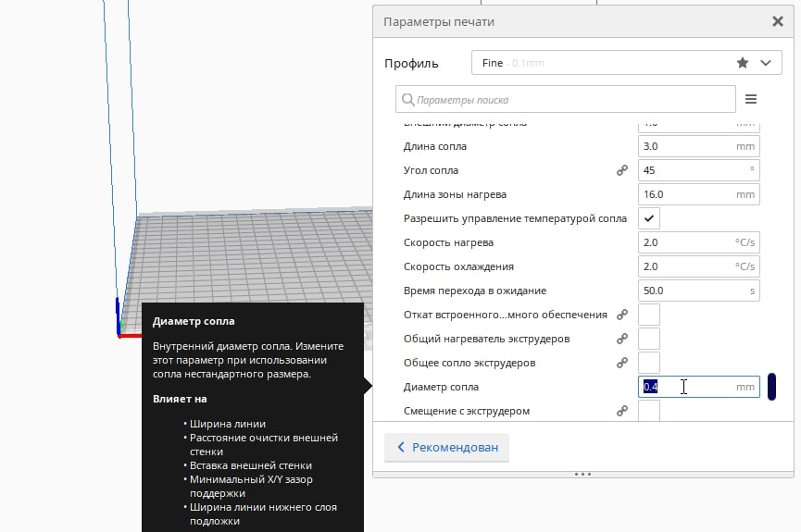The image size is (801, 532).
Task: Click the Диаметр сопла input field
Action: tap(698, 387)
